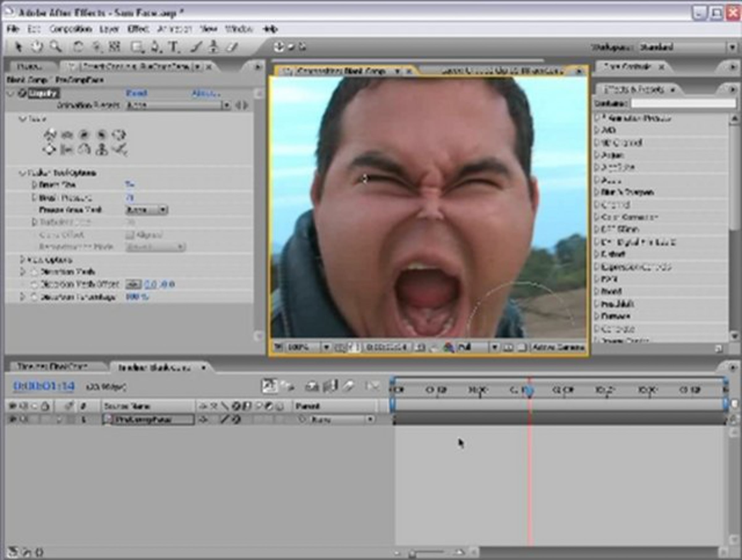Select the Horizontal Type tool
742x560 pixels.
(x=173, y=47)
